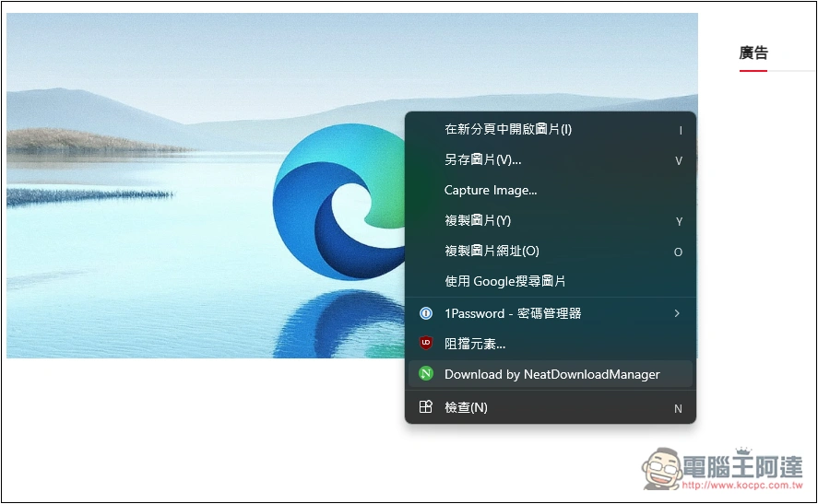Click the 廣告 sidebar heading
The height and width of the screenshot is (504, 818).
pyautogui.click(x=753, y=53)
